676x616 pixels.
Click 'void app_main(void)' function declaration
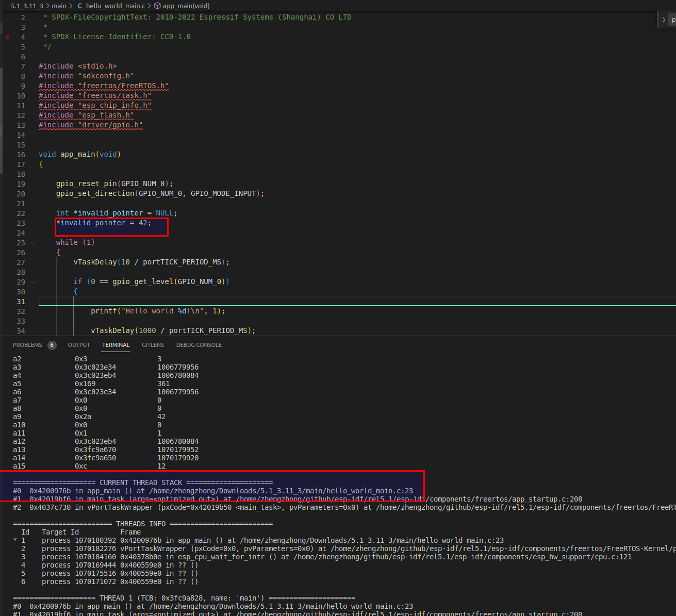pos(80,154)
